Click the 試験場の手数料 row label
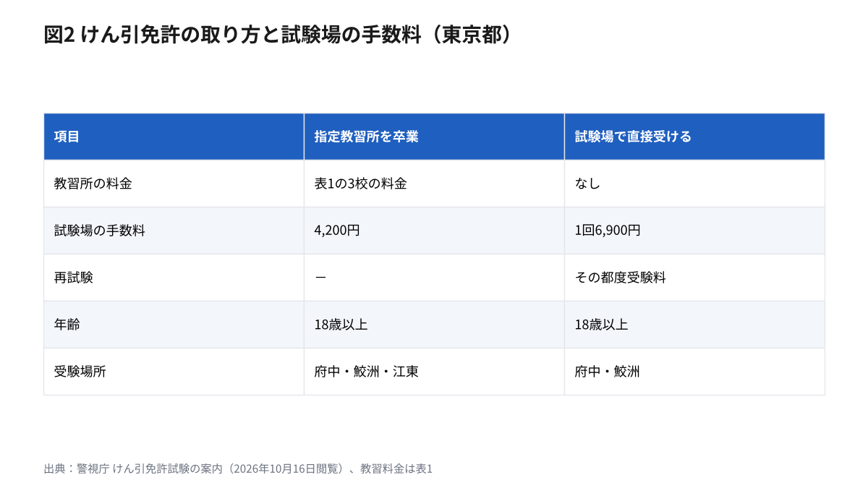868x488 pixels. [x=174, y=231]
